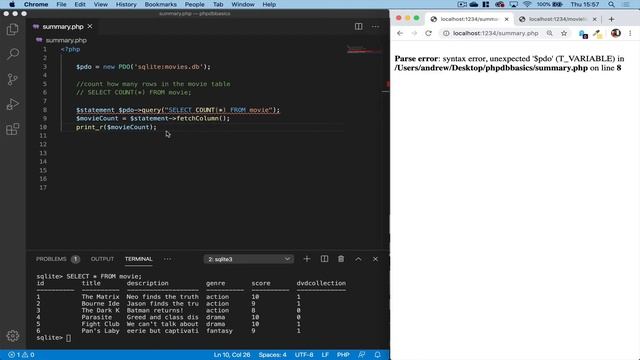
Task: Open the Window menu
Action: (243, 4)
